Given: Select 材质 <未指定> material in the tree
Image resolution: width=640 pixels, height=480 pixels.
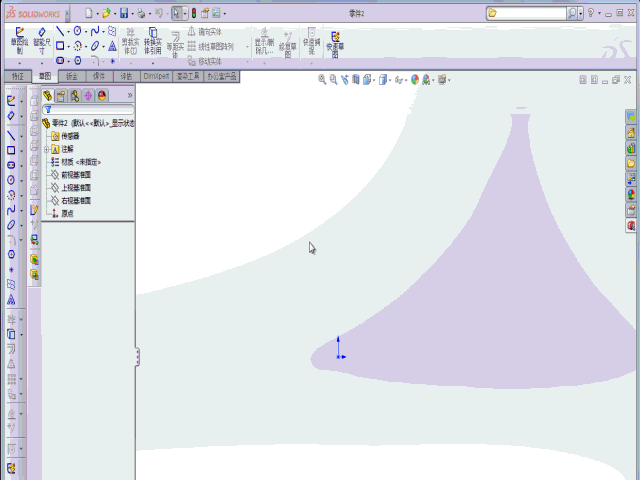Looking at the screenshot, I should 76,162.
